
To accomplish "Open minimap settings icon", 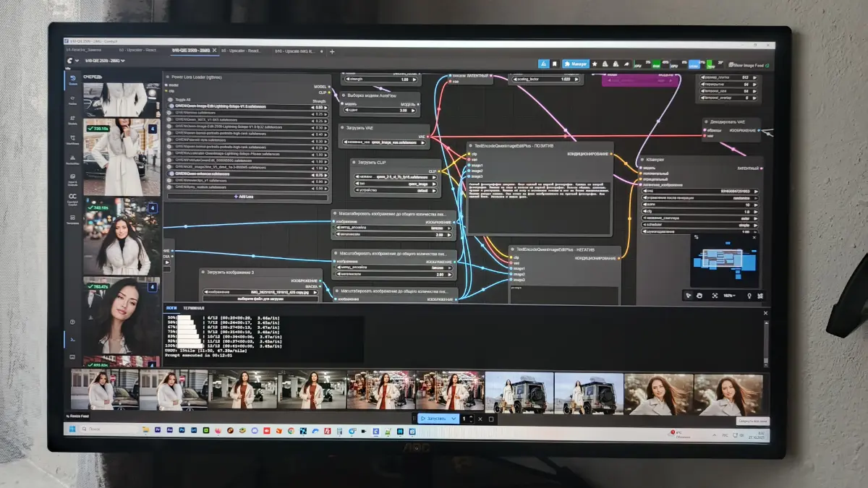I will (695, 236).
